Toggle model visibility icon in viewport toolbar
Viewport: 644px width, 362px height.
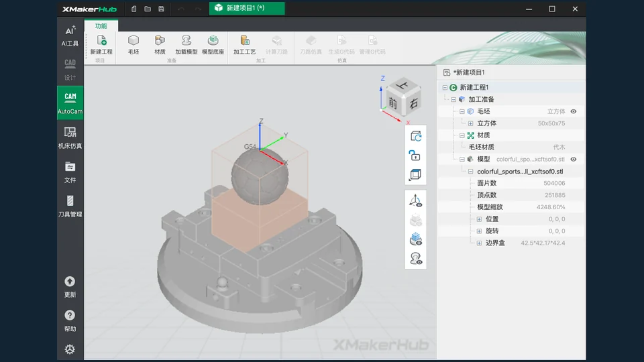tap(416, 258)
